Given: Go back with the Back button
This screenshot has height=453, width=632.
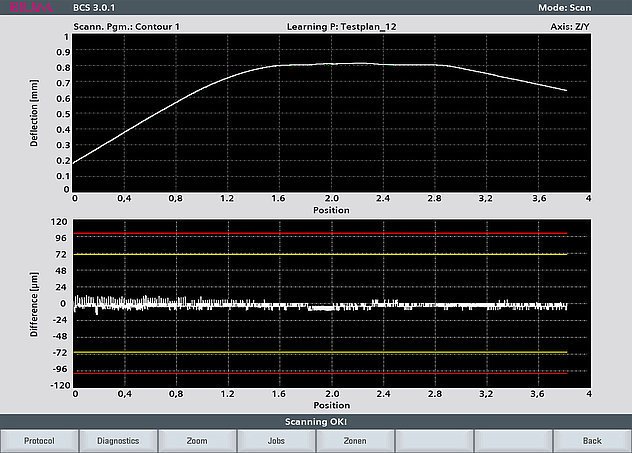Looking at the screenshot, I should point(592,440).
